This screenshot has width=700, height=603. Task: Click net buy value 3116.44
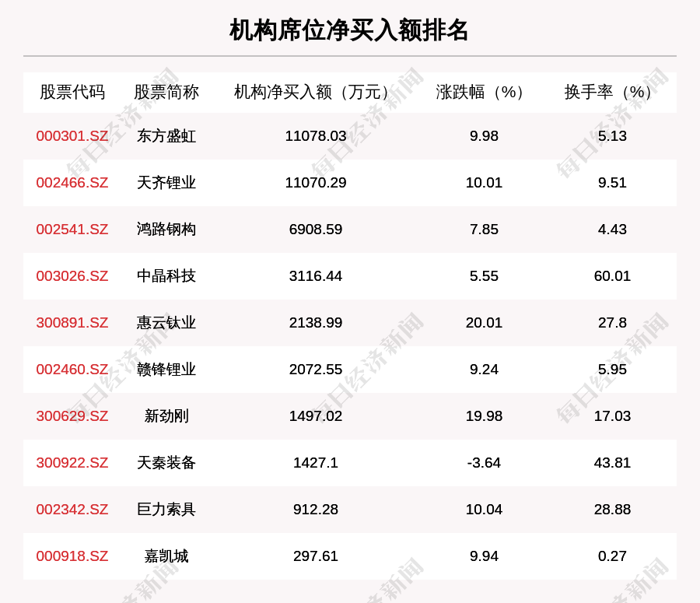click(316, 276)
